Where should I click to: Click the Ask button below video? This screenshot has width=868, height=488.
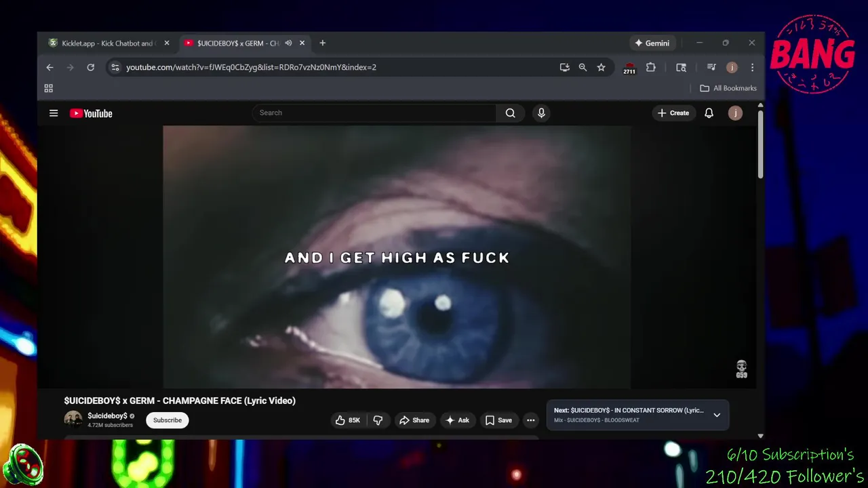tap(457, 420)
